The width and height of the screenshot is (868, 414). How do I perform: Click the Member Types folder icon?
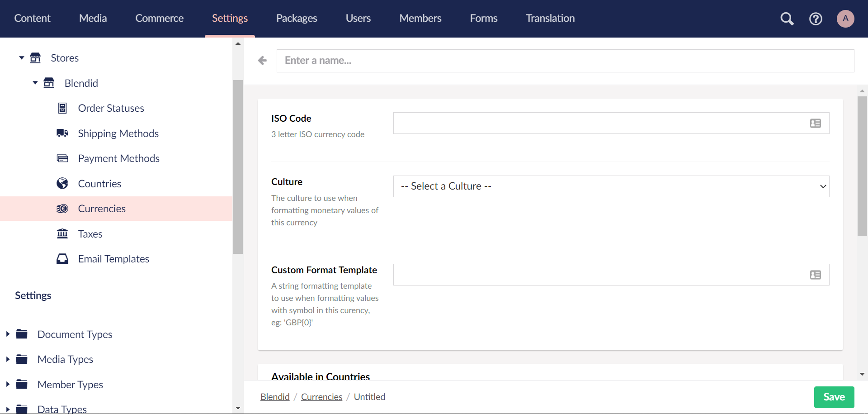(x=22, y=384)
